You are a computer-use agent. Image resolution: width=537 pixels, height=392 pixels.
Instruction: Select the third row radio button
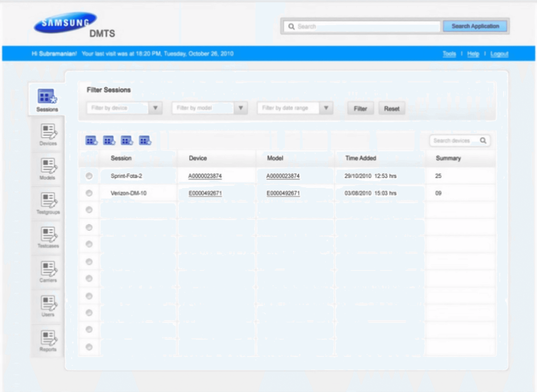click(89, 210)
